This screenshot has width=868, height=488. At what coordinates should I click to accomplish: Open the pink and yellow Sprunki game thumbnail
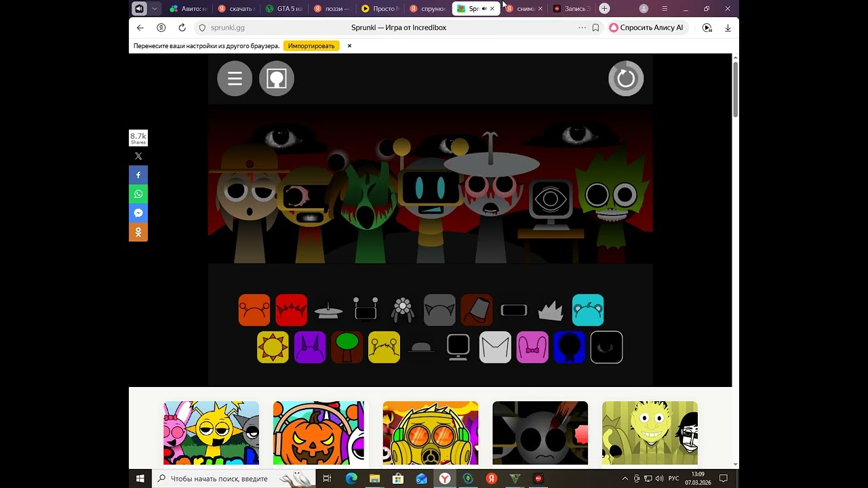(x=211, y=433)
